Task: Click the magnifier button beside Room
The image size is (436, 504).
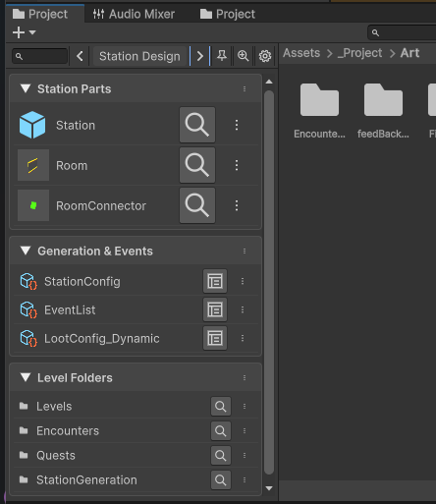Action: click(197, 165)
